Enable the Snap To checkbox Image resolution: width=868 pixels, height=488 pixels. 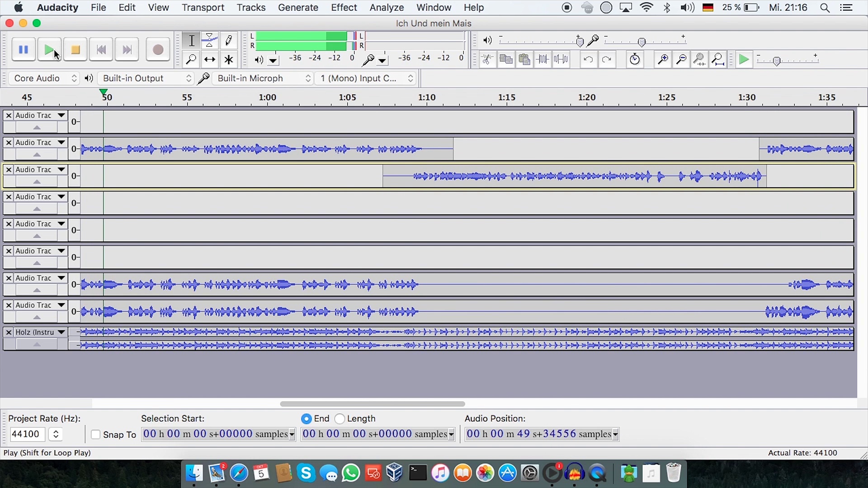95,434
